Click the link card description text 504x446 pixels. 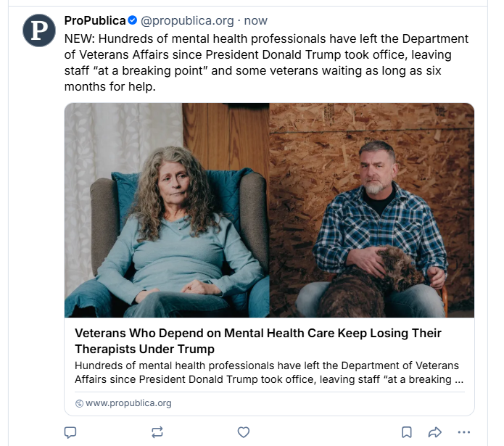pos(269,373)
